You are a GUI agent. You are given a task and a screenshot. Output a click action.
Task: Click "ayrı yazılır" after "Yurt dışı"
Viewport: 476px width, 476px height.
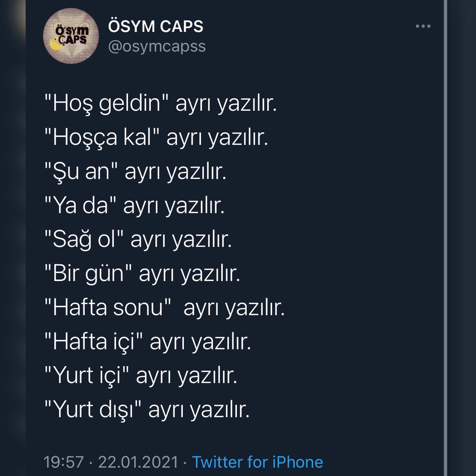click(199, 410)
